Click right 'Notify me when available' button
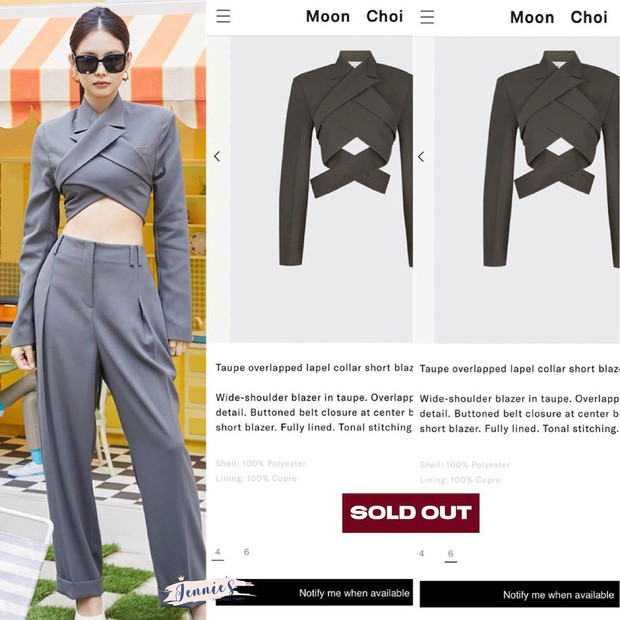The width and height of the screenshot is (620, 620). (x=520, y=594)
